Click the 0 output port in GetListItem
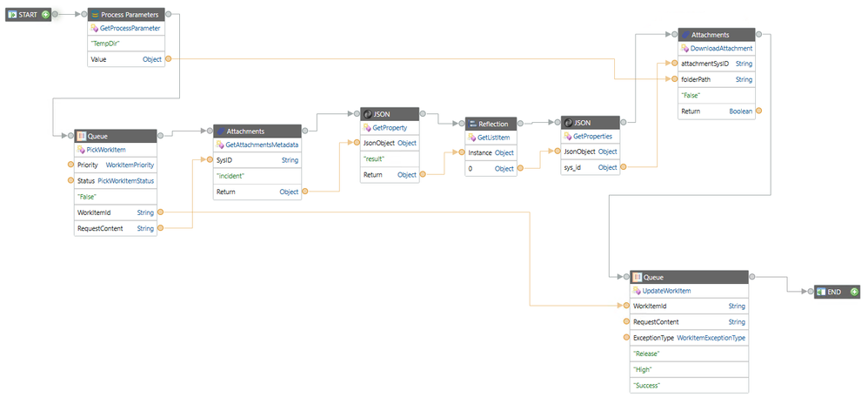The width and height of the screenshot is (868, 411). [520, 168]
